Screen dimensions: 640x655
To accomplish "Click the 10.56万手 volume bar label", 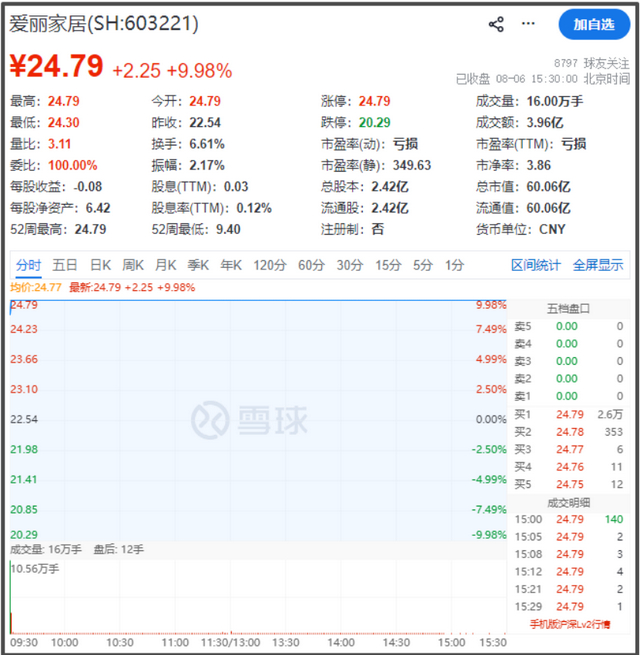I will click(35, 569).
